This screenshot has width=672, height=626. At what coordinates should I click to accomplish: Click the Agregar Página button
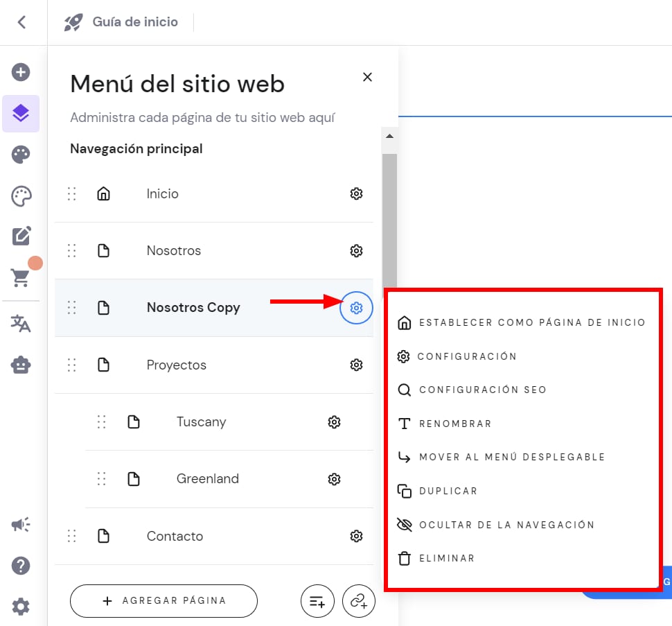[x=163, y=601]
